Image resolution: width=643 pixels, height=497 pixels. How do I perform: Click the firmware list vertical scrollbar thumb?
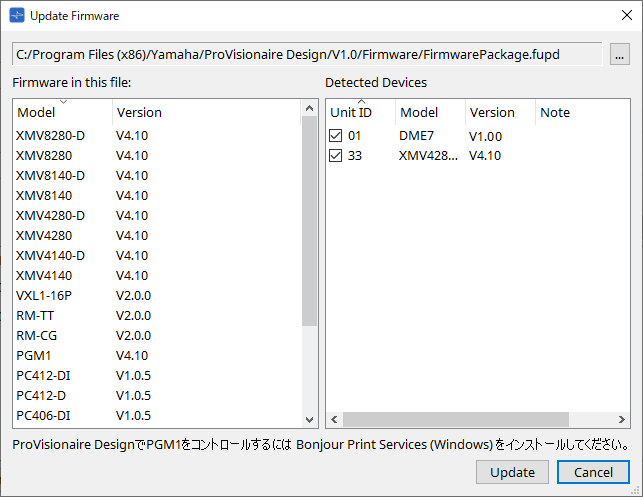(x=310, y=221)
